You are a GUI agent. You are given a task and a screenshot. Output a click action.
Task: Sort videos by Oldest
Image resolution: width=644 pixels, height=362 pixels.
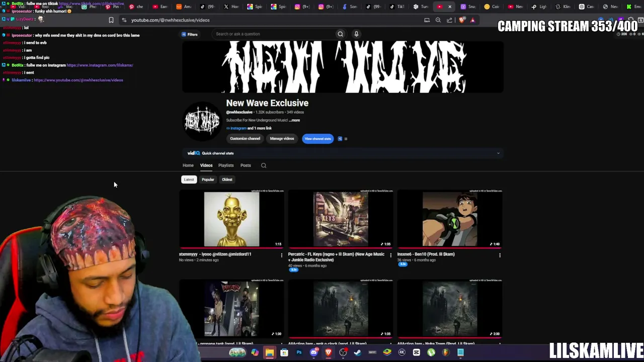coord(227,179)
